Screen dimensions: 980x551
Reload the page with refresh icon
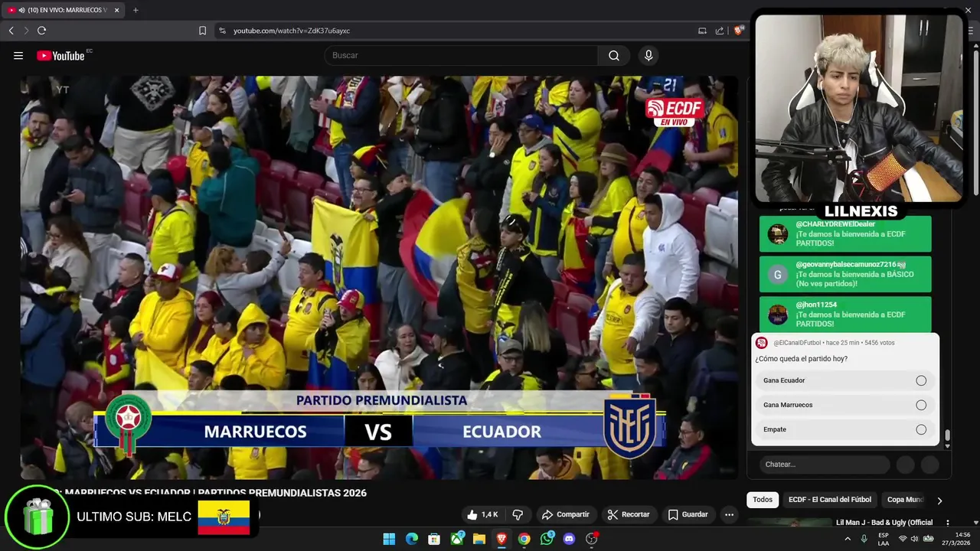[41, 31]
